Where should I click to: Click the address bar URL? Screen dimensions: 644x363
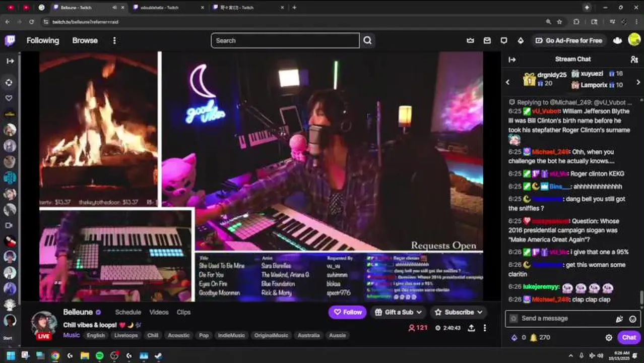(86, 22)
